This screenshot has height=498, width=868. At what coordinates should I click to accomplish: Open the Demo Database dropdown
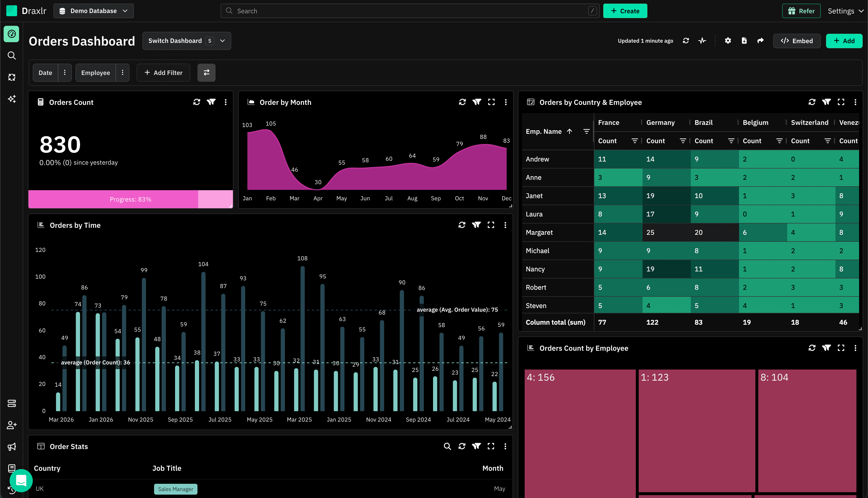click(93, 11)
